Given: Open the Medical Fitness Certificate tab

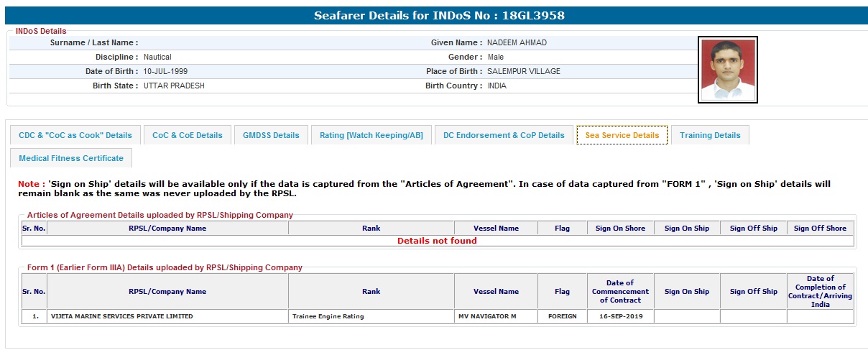Looking at the screenshot, I should click(71, 158).
